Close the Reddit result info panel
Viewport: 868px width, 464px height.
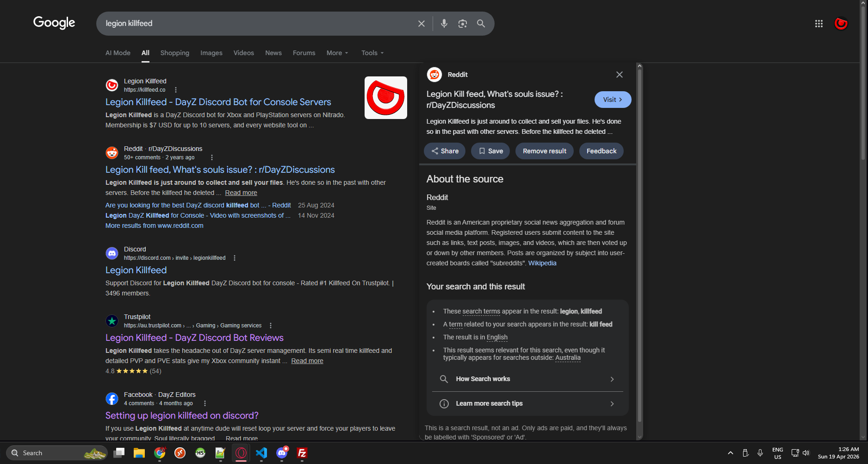click(620, 75)
